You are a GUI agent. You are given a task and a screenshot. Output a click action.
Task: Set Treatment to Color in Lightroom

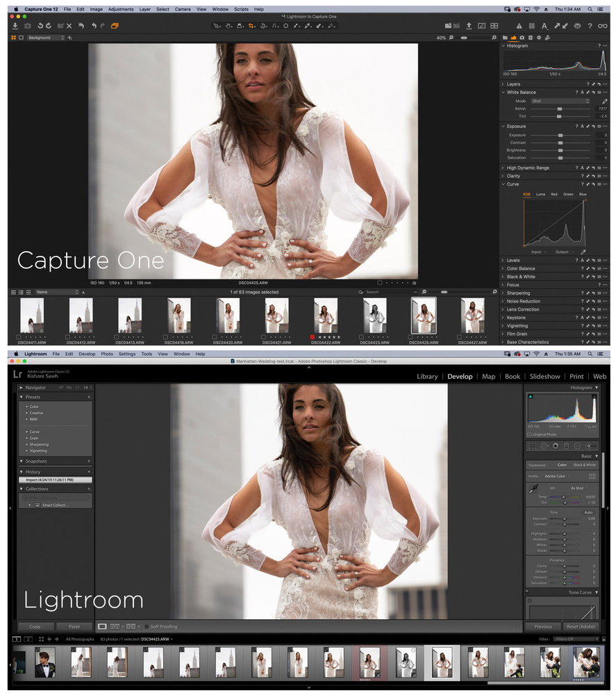pos(562,465)
